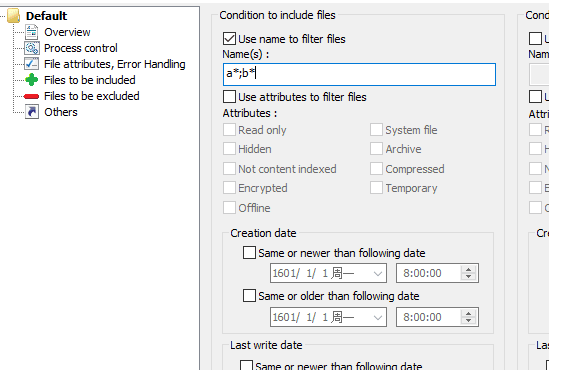Open the Overview page icon
The width and height of the screenshot is (569, 376).
[32, 32]
